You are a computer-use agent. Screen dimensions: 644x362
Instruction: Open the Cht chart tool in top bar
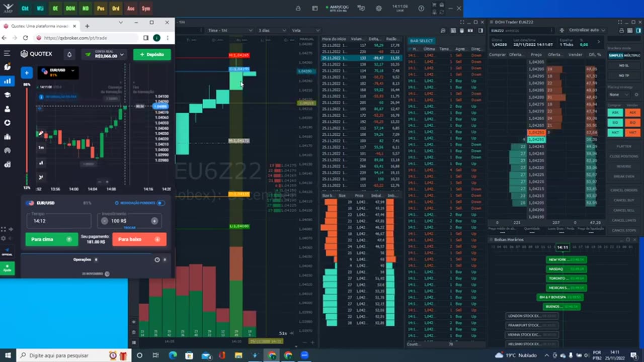tap(25, 8)
